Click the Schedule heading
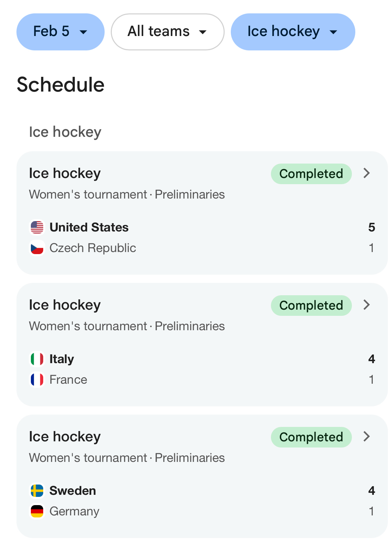 coord(61,85)
